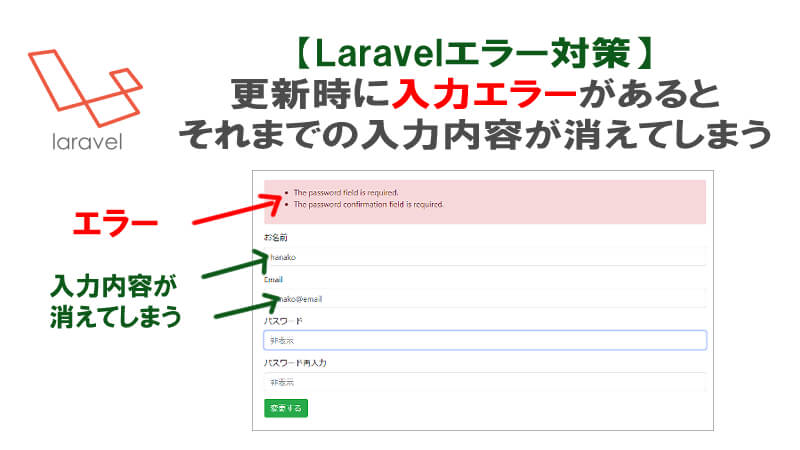Click the "laravel" wordmark text
Viewport: 800px width, 450px height.
pos(87,142)
